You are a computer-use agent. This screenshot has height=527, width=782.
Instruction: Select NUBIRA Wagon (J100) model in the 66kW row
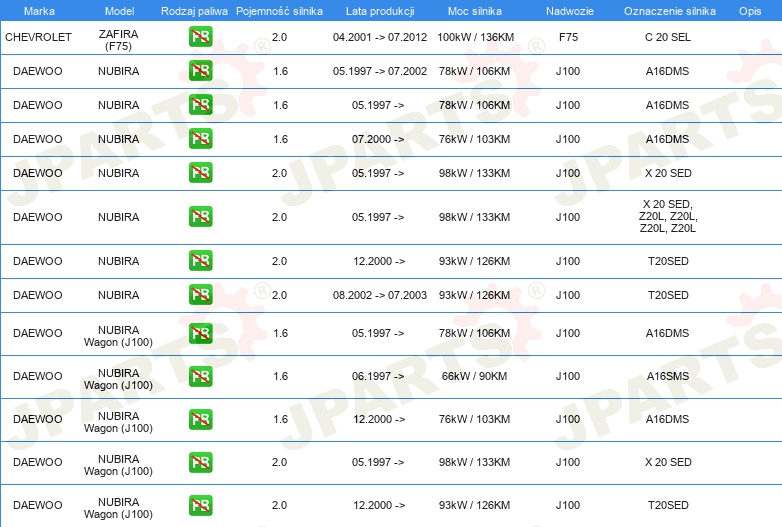tap(118, 379)
